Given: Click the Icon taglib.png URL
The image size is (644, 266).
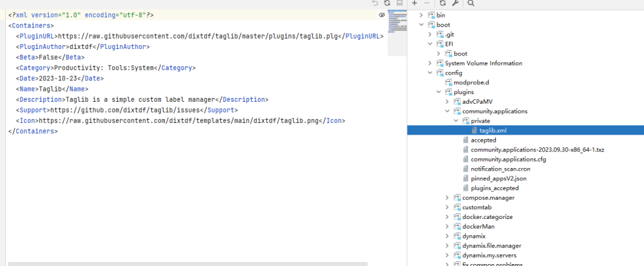Looking at the screenshot, I should pos(179,121).
